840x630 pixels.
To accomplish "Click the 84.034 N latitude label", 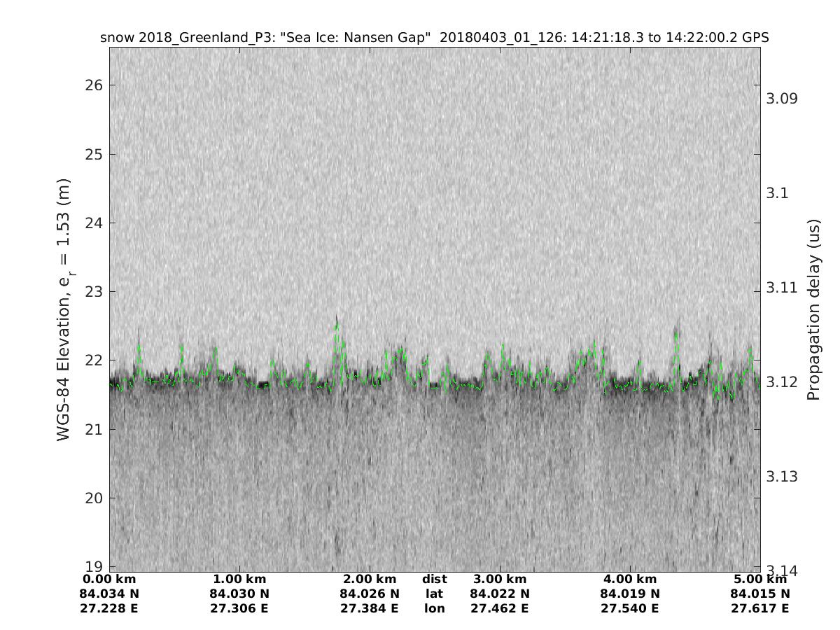I will click(109, 594).
